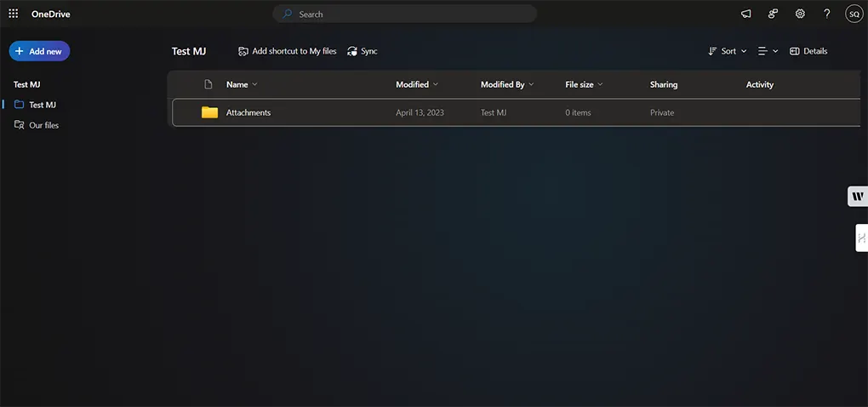Open the SQ account avatar
Image resolution: width=868 pixels, height=407 pixels.
(x=854, y=14)
